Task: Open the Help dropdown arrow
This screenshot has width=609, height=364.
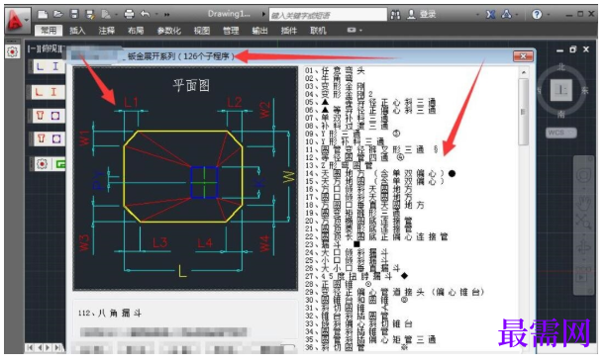Action: pyautogui.click(x=549, y=15)
